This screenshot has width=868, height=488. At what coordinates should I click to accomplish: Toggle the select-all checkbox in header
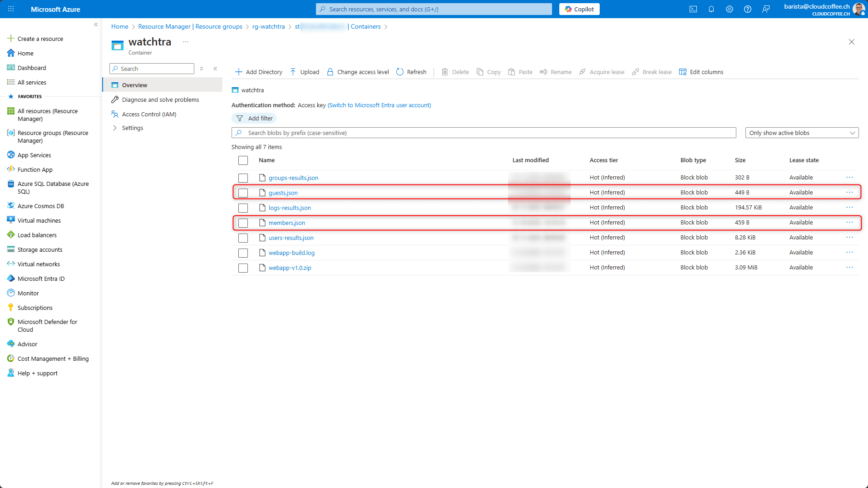[x=243, y=160]
